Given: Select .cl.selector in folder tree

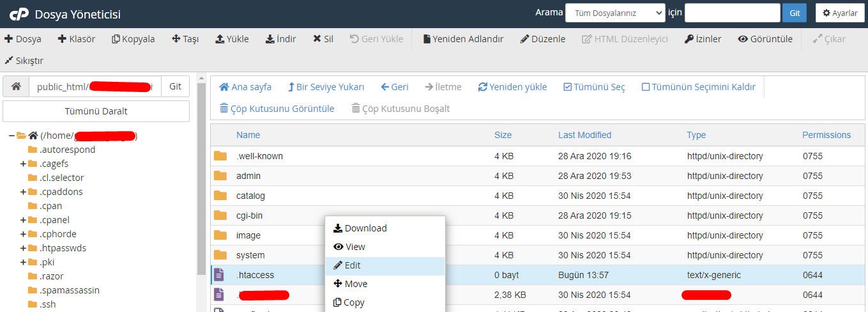Looking at the screenshot, I should click(61, 178).
